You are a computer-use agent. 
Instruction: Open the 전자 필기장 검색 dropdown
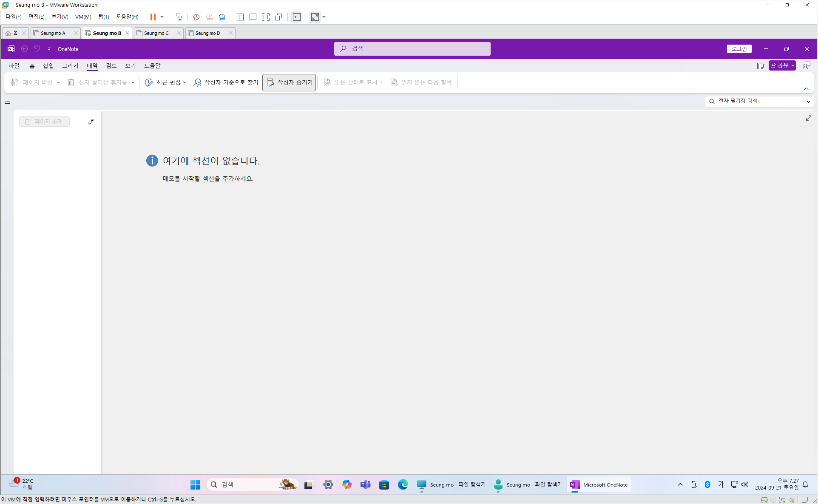[x=808, y=101]
